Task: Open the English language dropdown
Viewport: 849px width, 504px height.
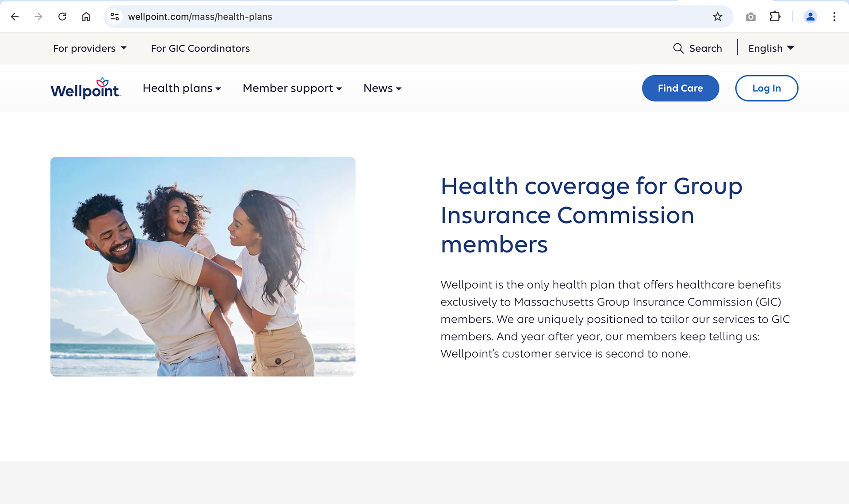Action: 771,48
